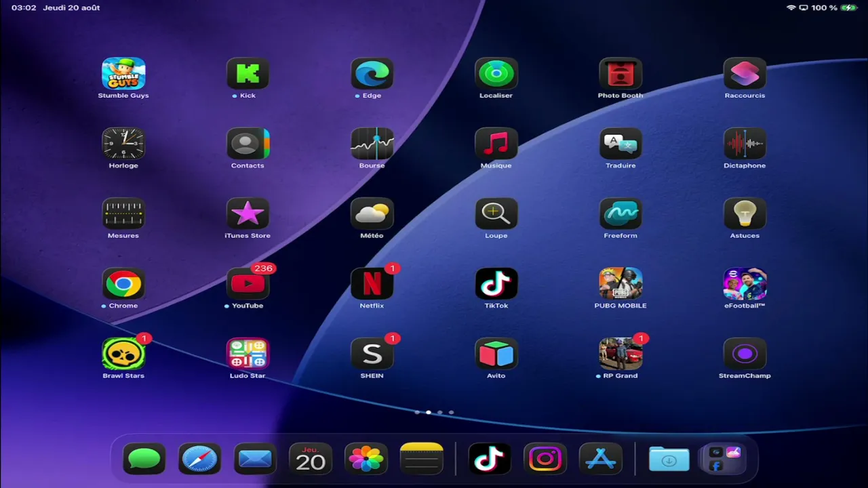Open the Loupe magnifier app

(x=496, y=213)
